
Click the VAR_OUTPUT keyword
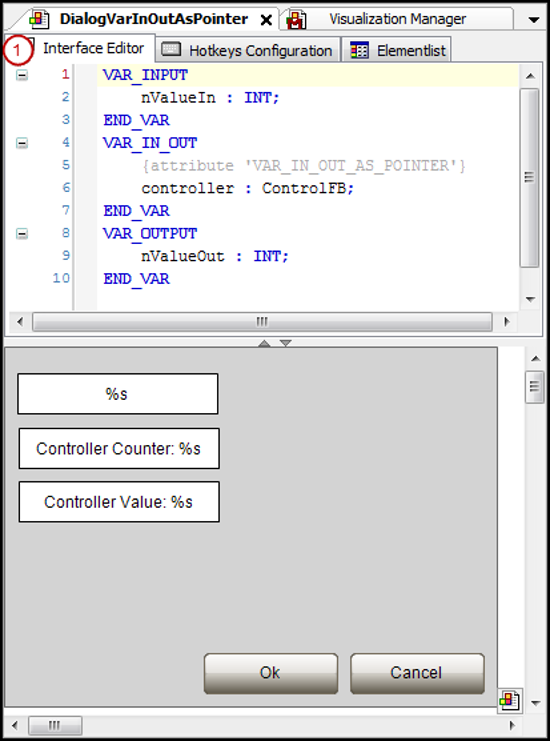[x=150, y=233]
